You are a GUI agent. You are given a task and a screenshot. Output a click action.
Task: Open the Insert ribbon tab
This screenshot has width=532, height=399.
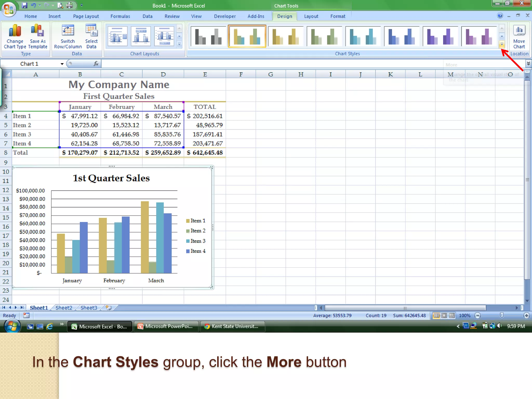[x=54, y=16]
